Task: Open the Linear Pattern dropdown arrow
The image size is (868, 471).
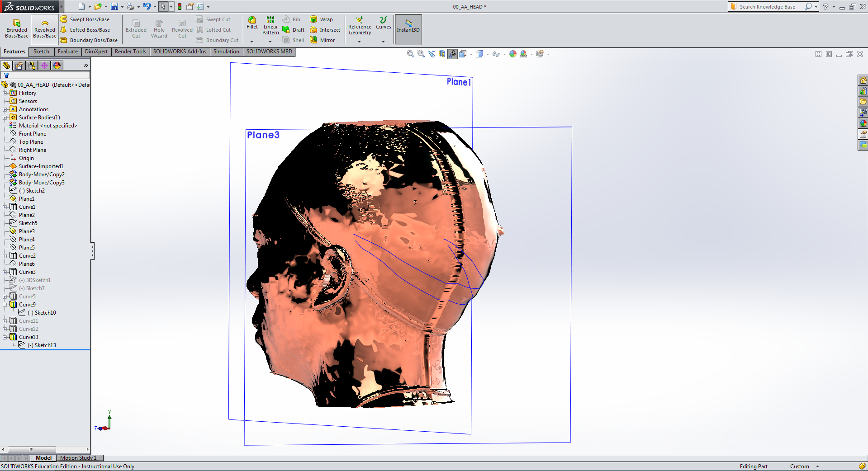Action: tap(270, 42)
